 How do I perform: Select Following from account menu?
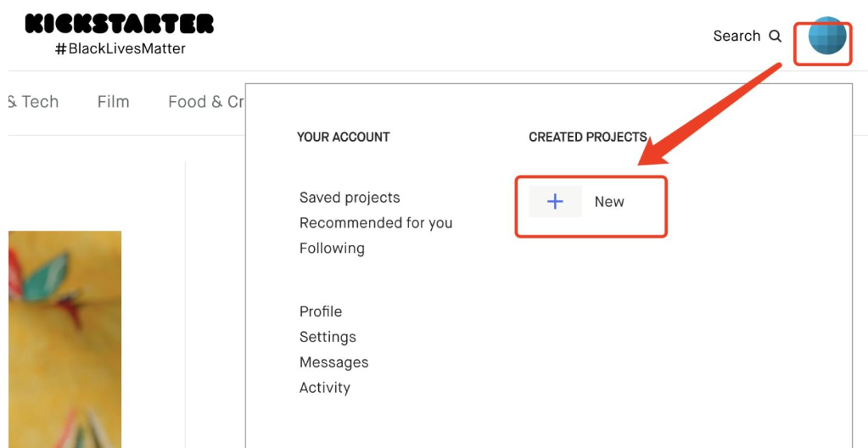(332, 249)
